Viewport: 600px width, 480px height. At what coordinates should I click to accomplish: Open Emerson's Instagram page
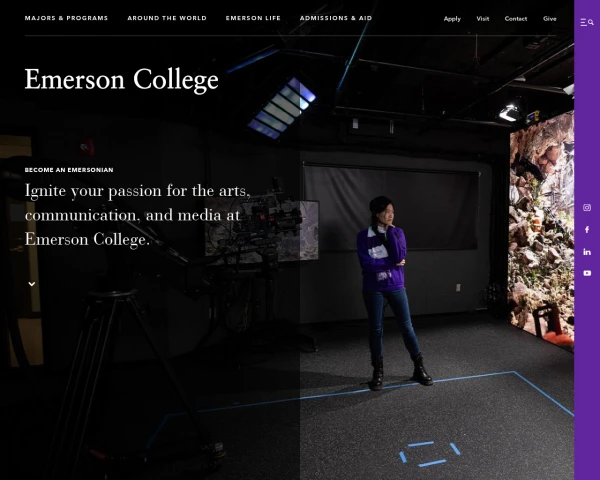[x=587, y=207]
